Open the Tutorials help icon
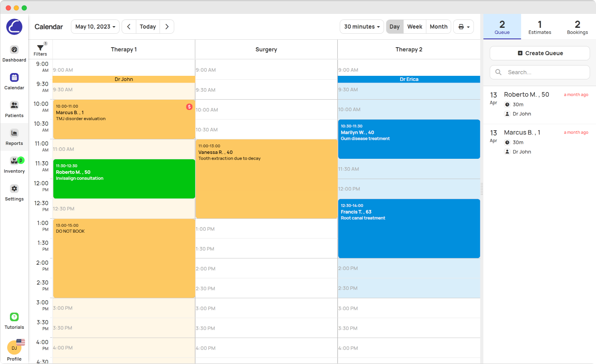The image size is (596, 364). (14, 317)
